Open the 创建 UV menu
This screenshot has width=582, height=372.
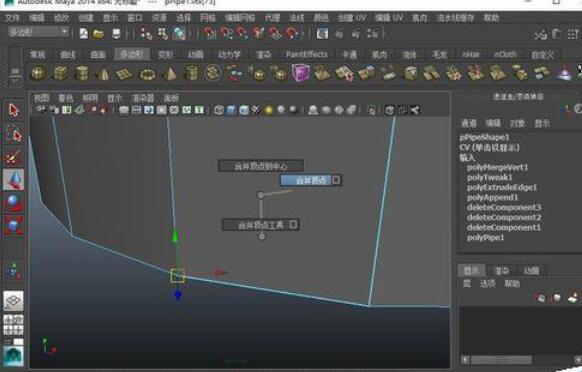[x=352, y=18]
